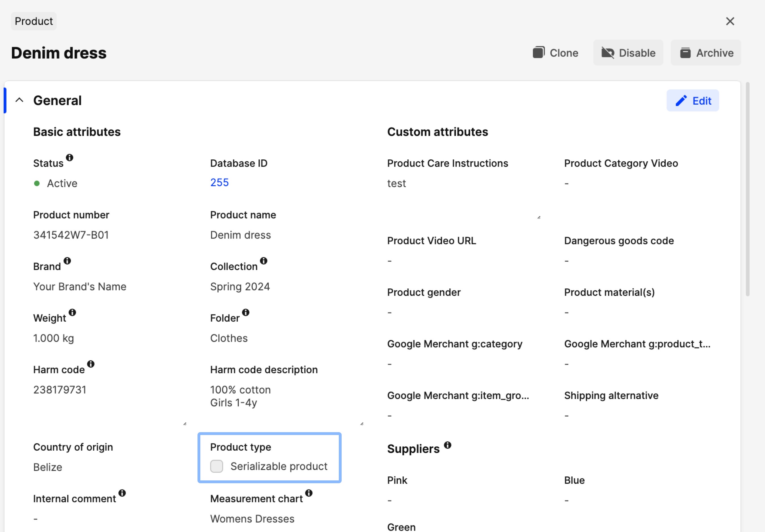Click the 'Product Category Video' label

tap(621, 163)
